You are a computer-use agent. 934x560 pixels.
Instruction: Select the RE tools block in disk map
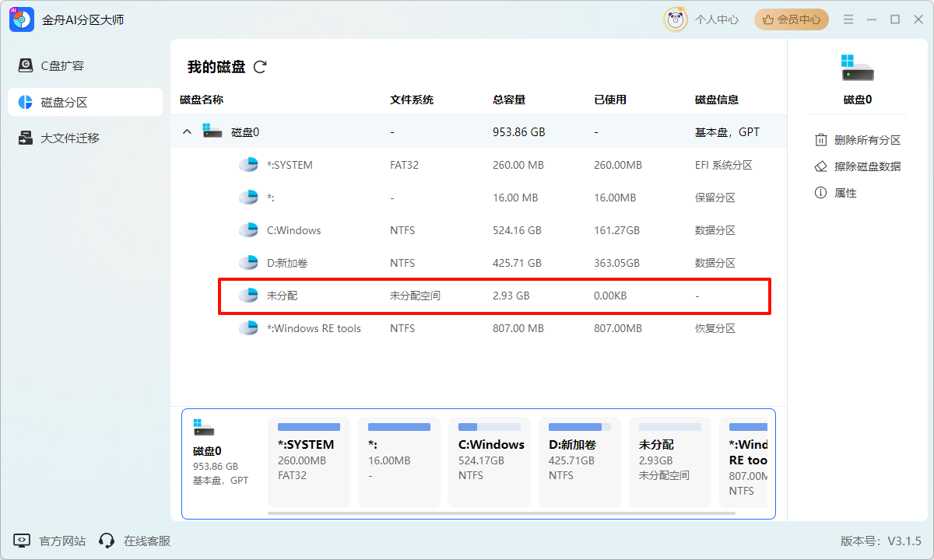point(743,462)
